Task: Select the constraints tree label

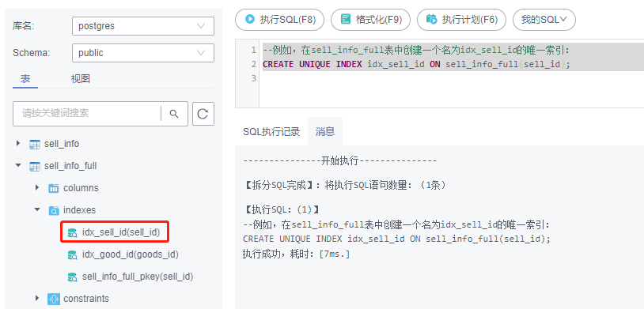Action: [x=85, y=298]
